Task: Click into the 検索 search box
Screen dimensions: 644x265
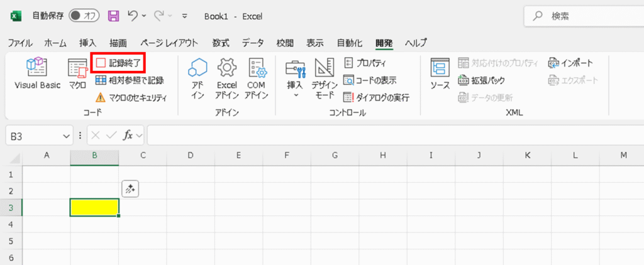Action: coord(584,16)
